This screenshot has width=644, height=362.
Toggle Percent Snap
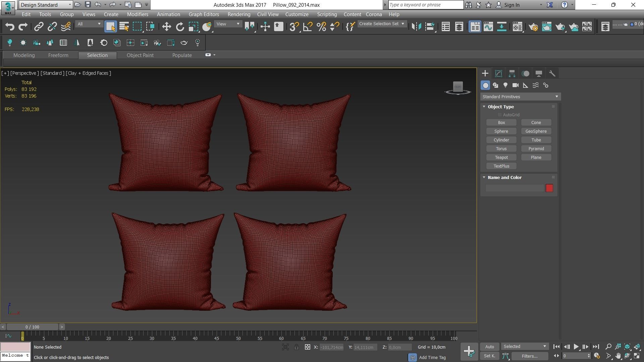point(321,27)
